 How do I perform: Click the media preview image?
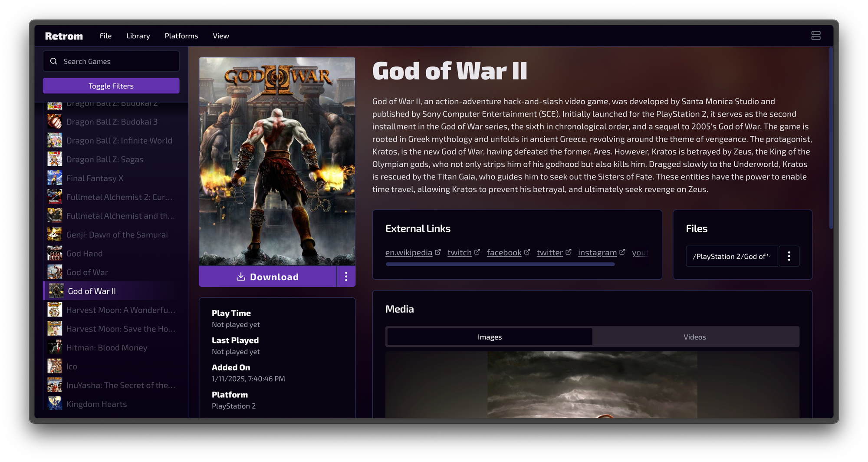[x=592, y=385]
